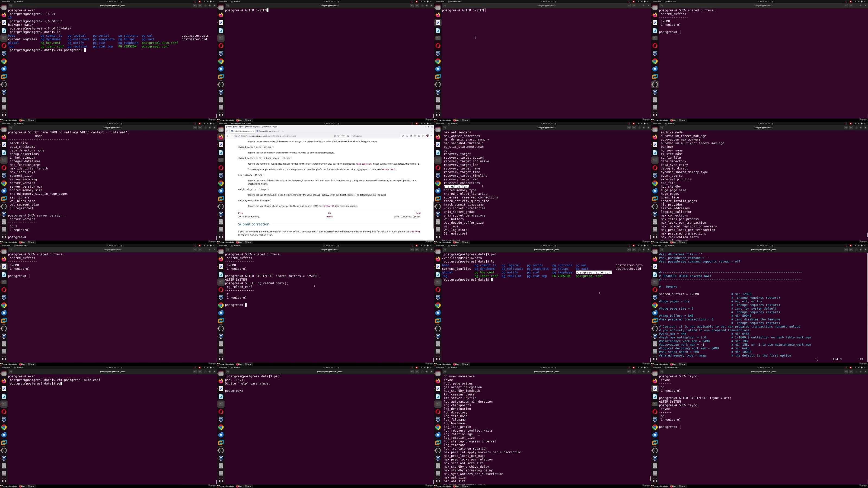Click the Up link above Home
Screen dimensions: 868x488
pos(329,213)
